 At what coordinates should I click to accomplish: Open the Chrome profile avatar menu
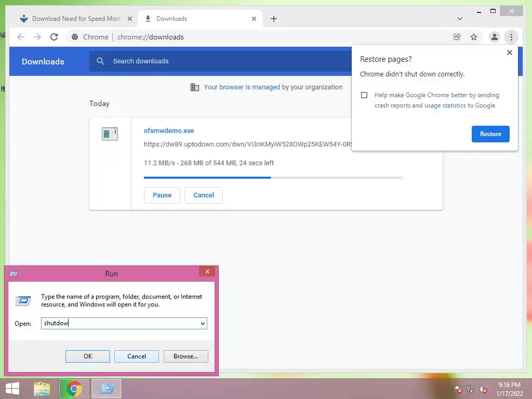point(495,37)
